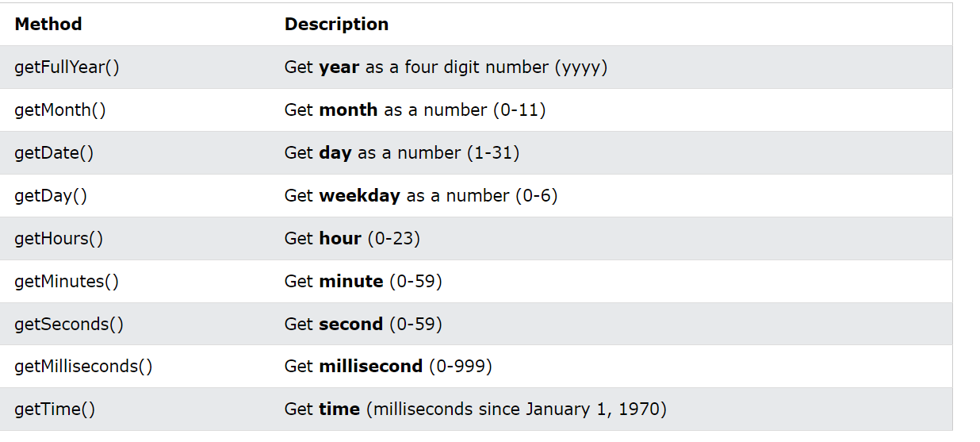The width and height of the screenshot is (980, 442).
Task: Select the getDay() method cell
Action: 51,196
